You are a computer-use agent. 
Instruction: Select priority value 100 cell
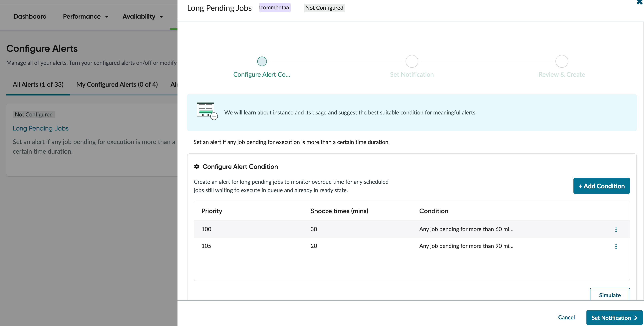[x=206, y=229]
